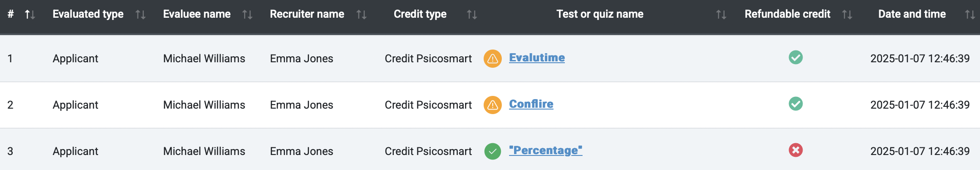This screenshot has height=170, width=980.
Task: Sort by Refundable credit arrows
Action: point(847,15)
